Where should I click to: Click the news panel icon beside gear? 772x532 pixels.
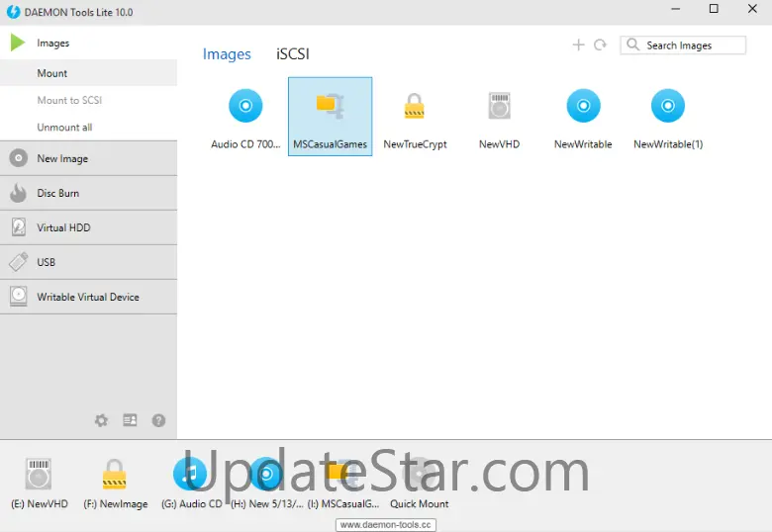click(130, 420)
